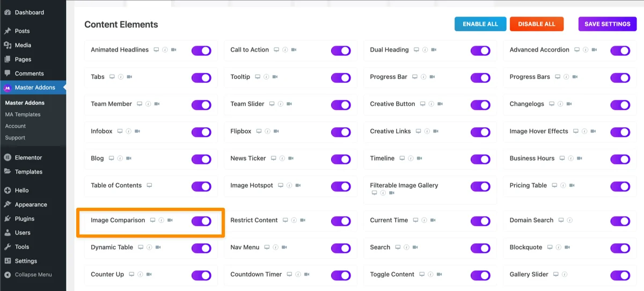The width and height of the screenshot is (644, 291).
Task: Click demo monitor icon for Nav Menu
Action: tap(267, 248)
